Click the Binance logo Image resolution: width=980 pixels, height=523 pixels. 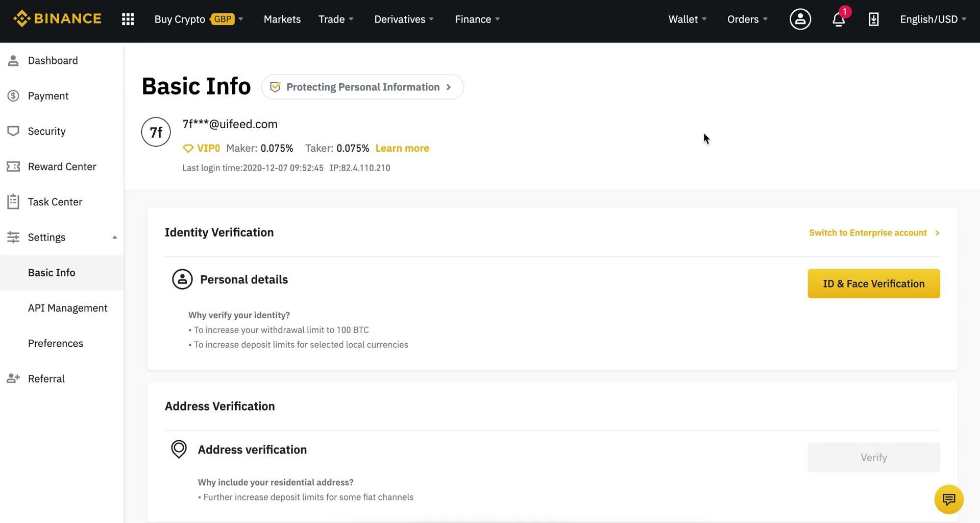tap(57, 19)
